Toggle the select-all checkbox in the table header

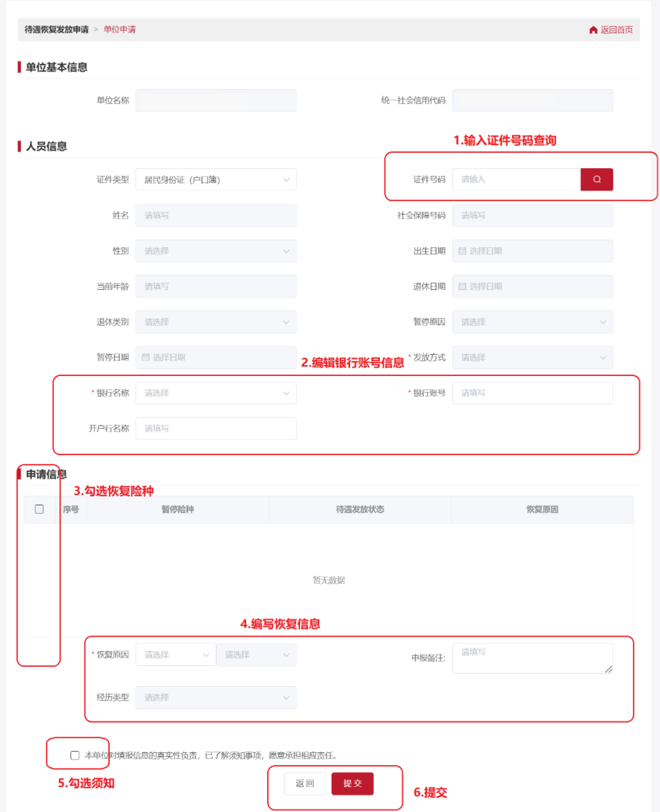click(38, 510)
